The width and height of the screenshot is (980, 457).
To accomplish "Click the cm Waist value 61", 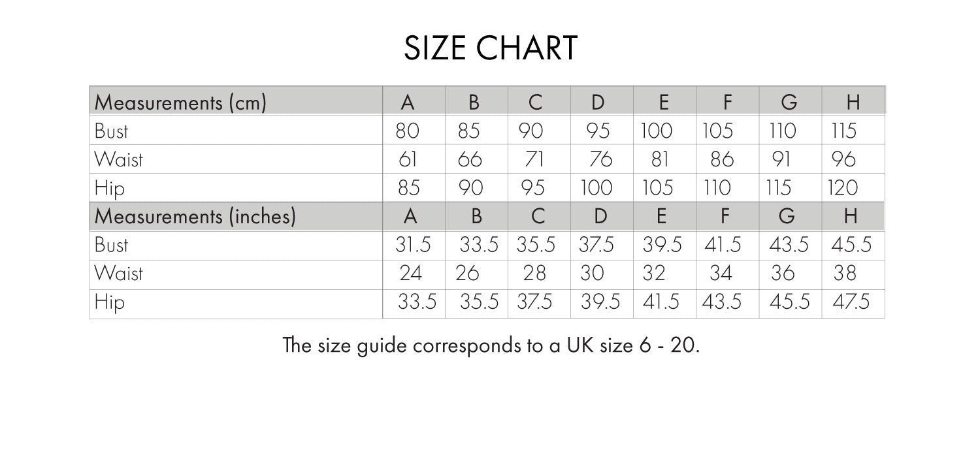I will [x=408, y=160].
